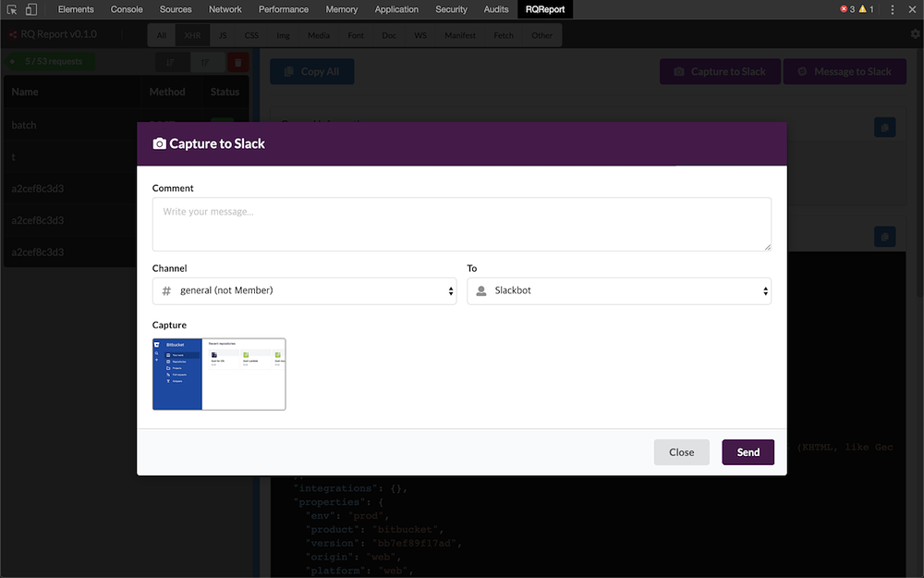Click the Close button in dialog
The image size is (924, 578).
pos(681,452)
